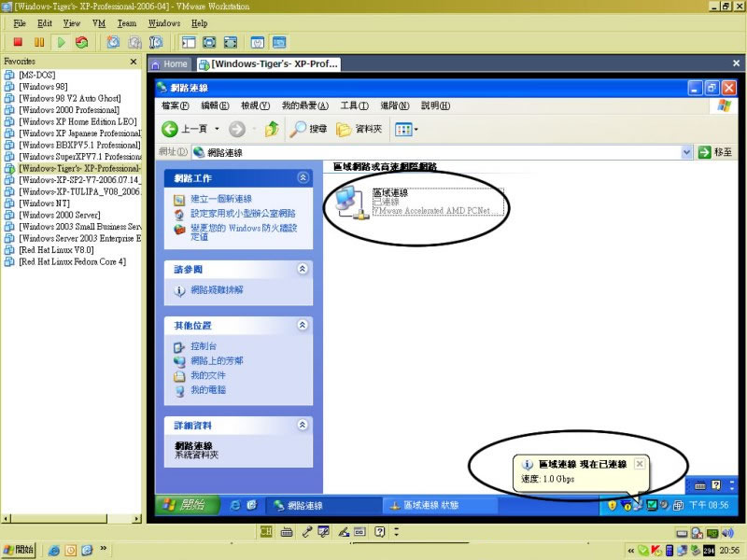Select [Windows 2000 Server] in Favorites
Viewport: 747px width, 560px height.
[x=60, y=215]
